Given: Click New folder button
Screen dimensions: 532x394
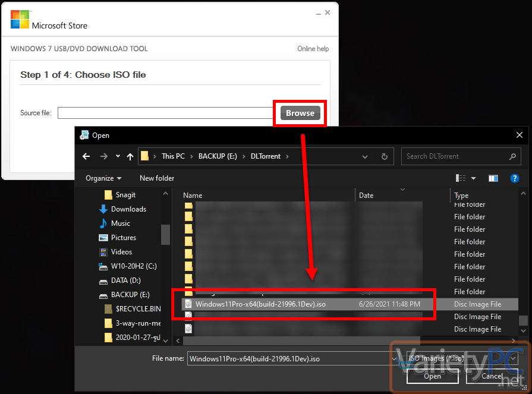Looking at the screenshot, I should [157, 178].
